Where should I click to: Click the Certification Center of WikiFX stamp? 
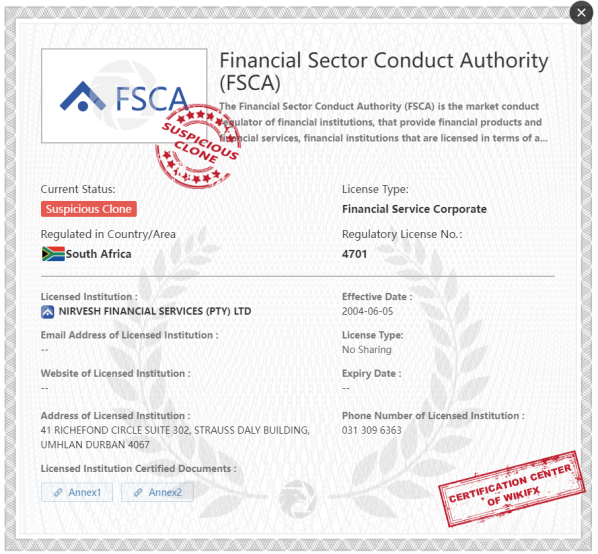[511, 489]
